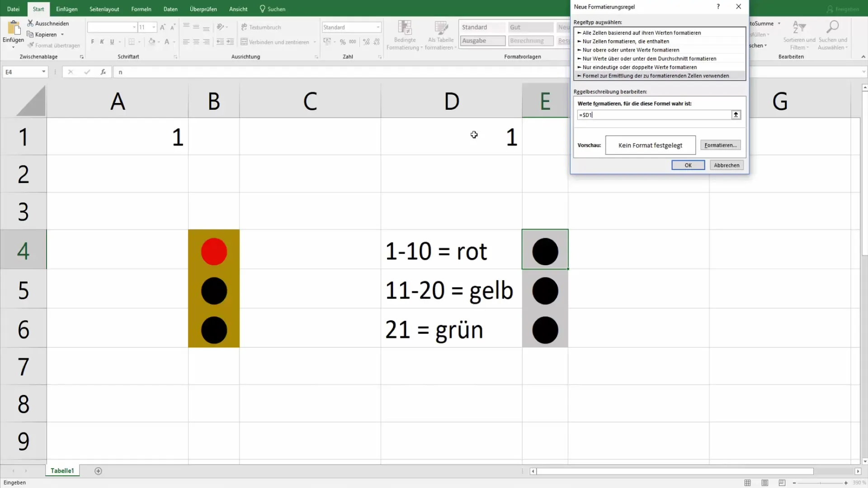Click the fill color bucket icon
Viewport: 868px width, 488px height.
pos(152,42)
